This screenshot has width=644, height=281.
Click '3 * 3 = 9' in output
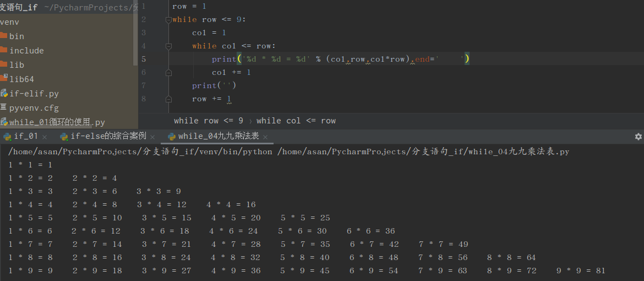click(x=159, y=191)
